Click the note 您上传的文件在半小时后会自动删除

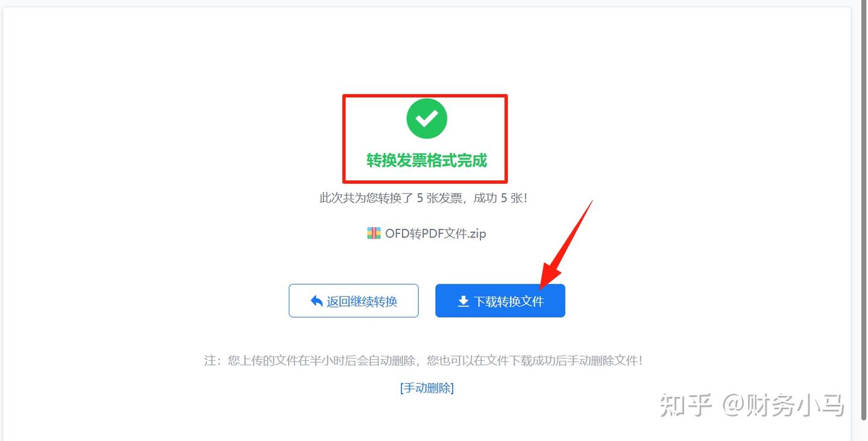tap(322, 361)
